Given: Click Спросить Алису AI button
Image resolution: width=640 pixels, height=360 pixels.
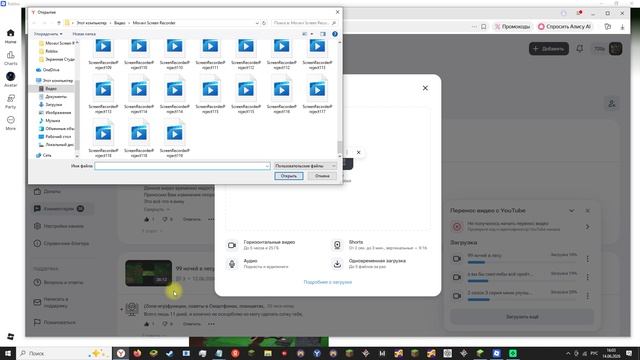Looking at the screenshot, I should (x=564, y=27).
